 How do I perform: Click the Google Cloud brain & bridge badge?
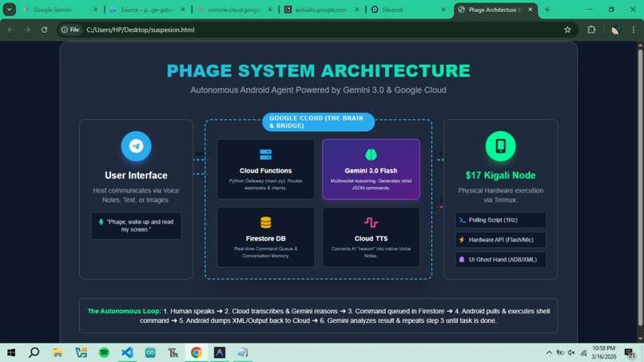click(318, 122)
